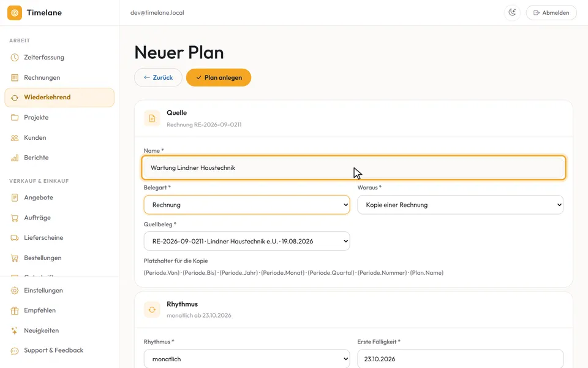
Task: Open the Belegart dropdown
Action: [x=247, y=205]
